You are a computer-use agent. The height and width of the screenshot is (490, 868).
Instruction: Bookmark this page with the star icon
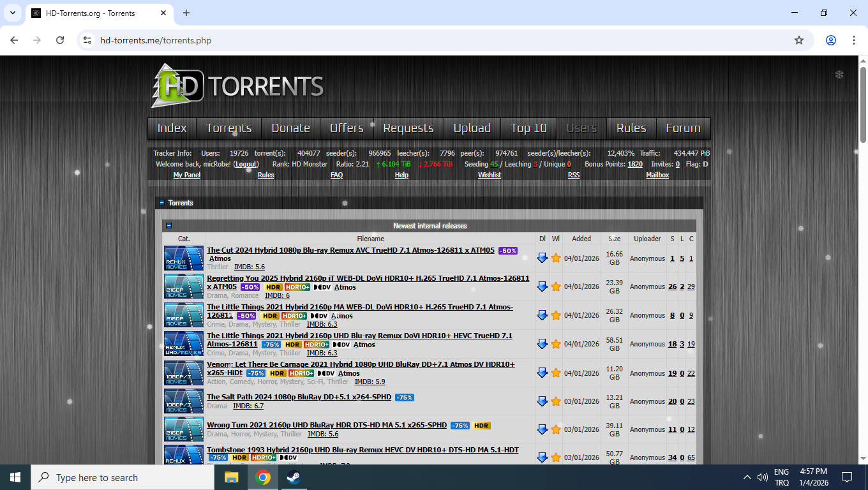coord(799,40)
